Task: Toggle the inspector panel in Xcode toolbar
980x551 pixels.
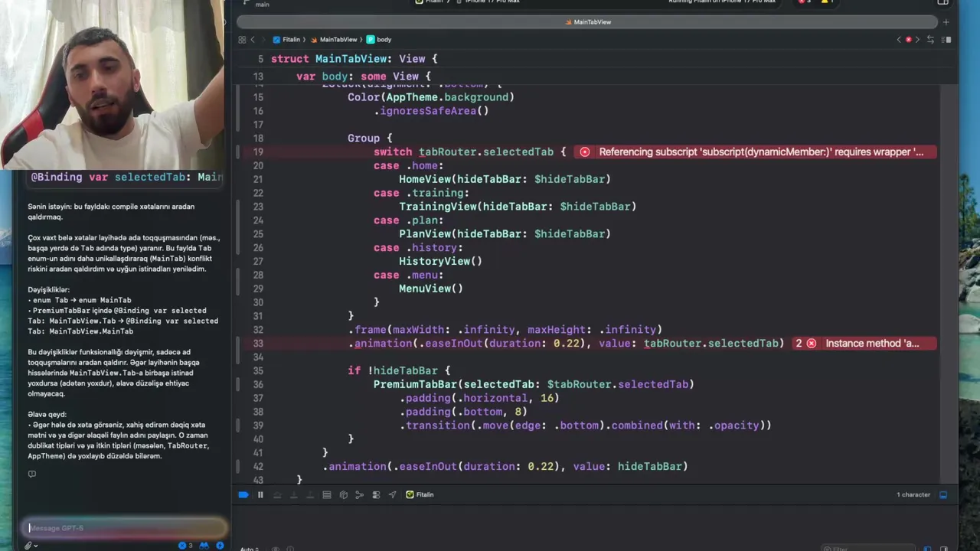Action: (x=943, y=2)
